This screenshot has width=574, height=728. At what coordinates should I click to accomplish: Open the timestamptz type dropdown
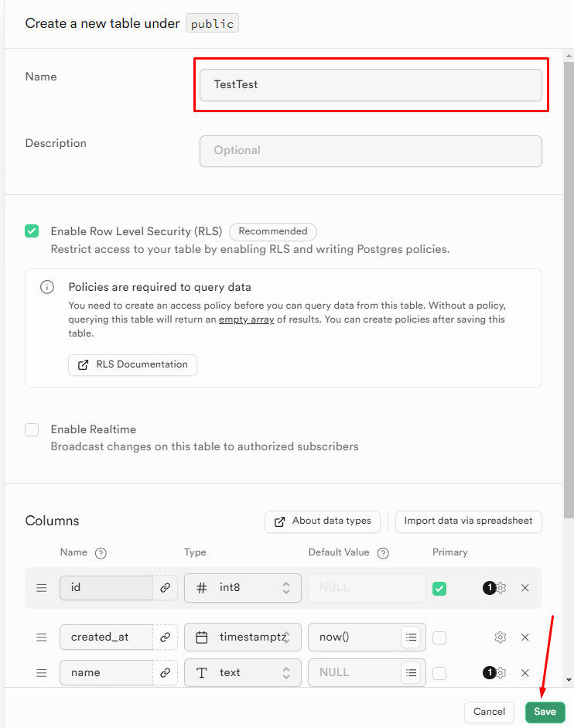point(242,637)
